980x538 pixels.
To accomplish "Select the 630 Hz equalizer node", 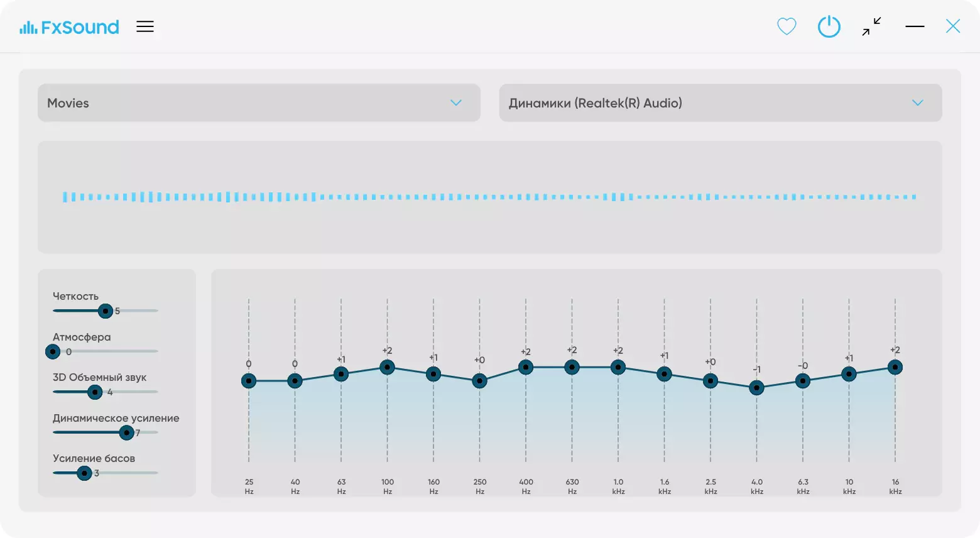I will [x=572, y=367].
